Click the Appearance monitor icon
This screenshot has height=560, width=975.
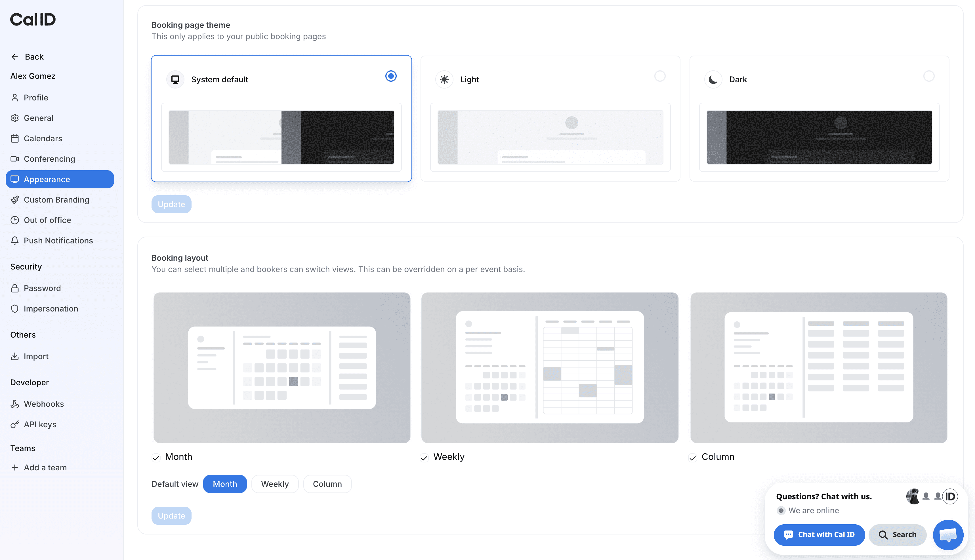(15, 179)
